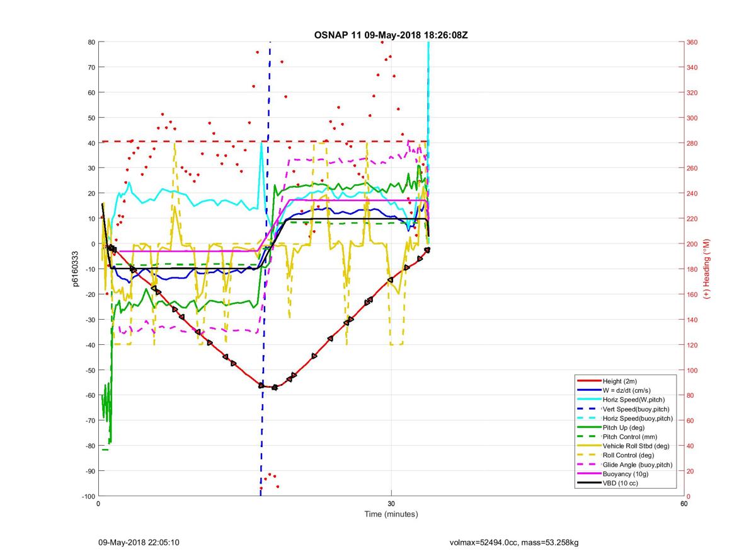The width and height of the screenshot is (756, 558).
Task: Click the "180" heading axis tick label
Action: point(692,269)
